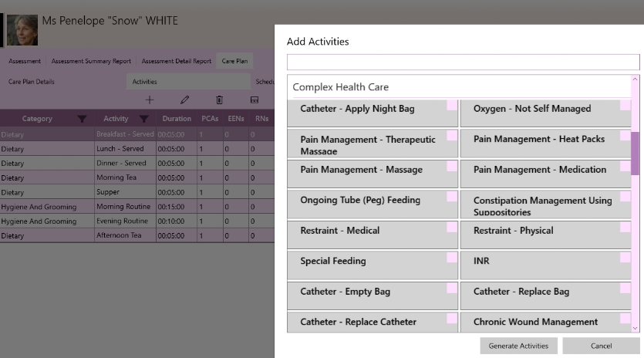Select the Care Plan Details sub-tab
This screenshot has width=644, height=358.
[31, 81]
